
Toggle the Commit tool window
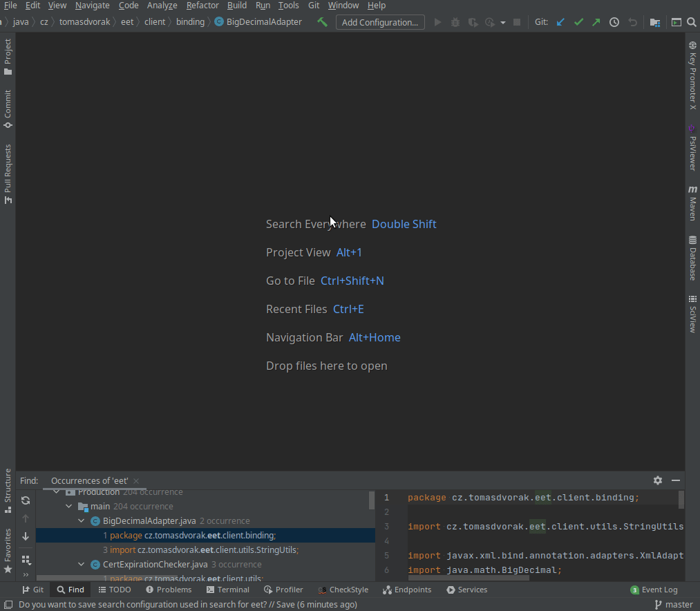tap(8, 109)
